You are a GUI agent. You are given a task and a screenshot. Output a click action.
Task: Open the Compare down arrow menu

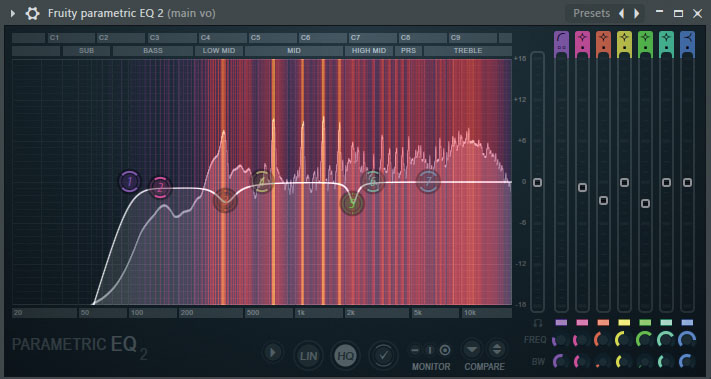tap(472, 350)
